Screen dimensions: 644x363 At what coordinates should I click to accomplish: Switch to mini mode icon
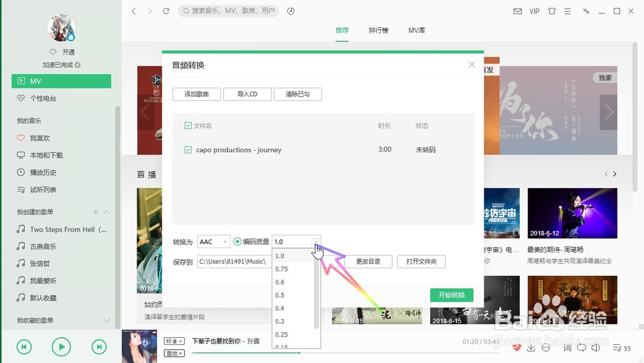click(587, 11)
